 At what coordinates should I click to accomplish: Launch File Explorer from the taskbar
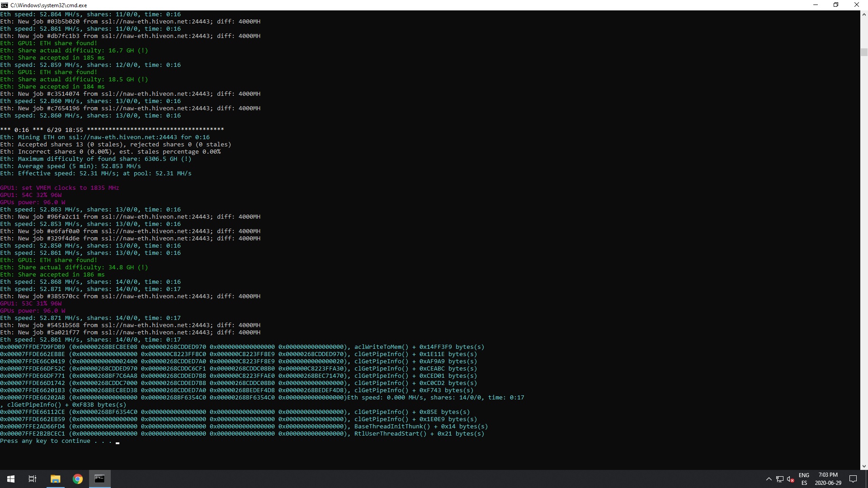pyautogui.click(x=55, y=479)
